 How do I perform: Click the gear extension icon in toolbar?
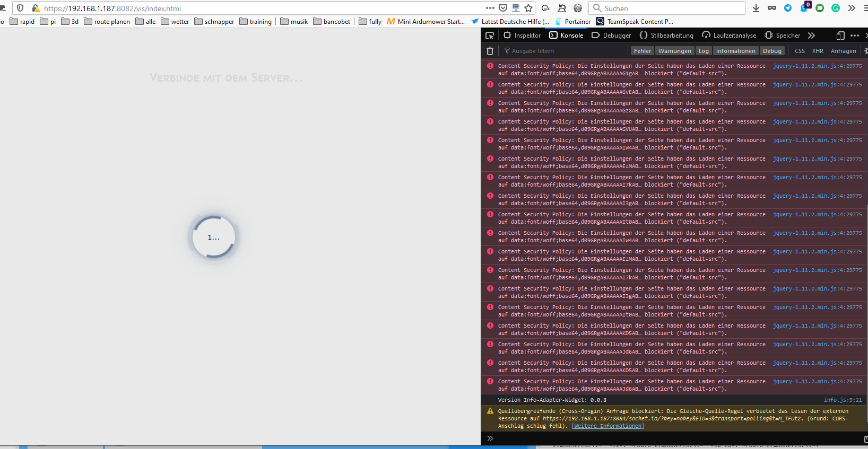[578, 8]
